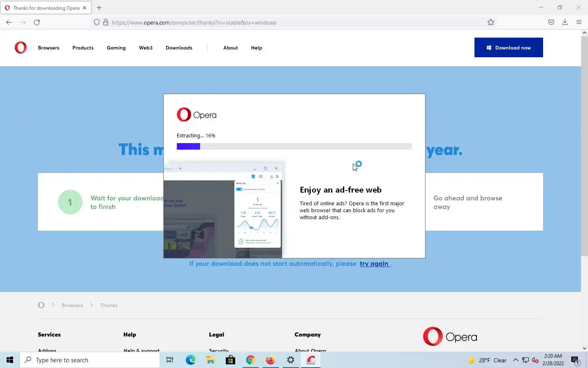Open the Windows Start menu
The height and width of the screenshot is (368, 588).
10,360
